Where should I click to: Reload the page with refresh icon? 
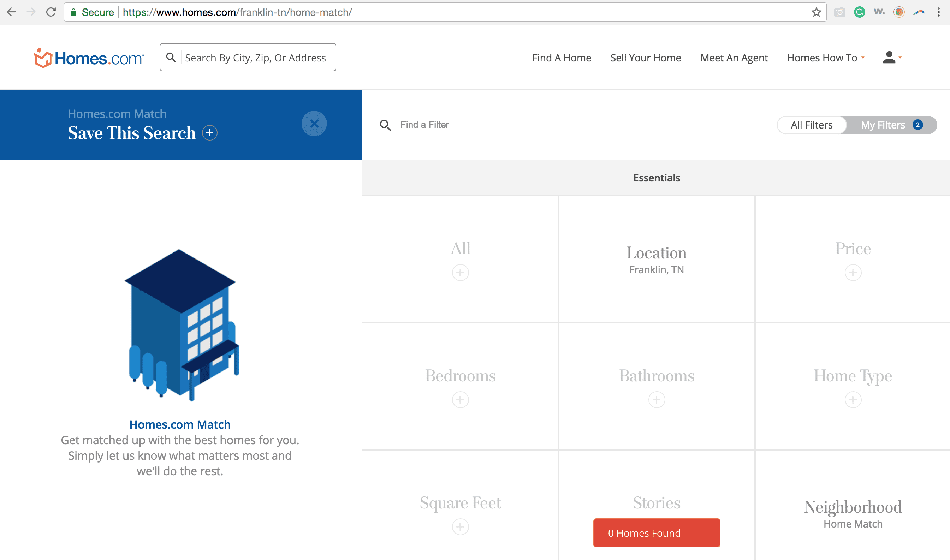pos(51,12)
